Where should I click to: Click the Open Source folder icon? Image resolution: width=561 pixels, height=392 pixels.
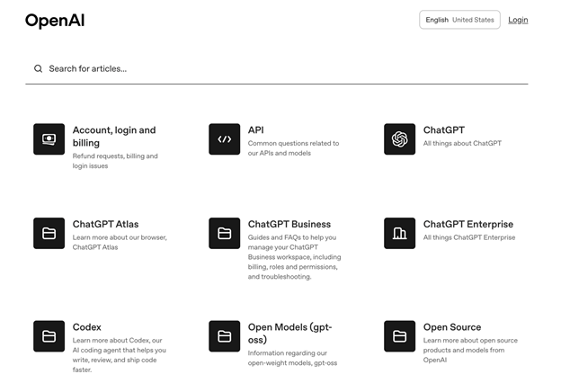pos(399,336)
